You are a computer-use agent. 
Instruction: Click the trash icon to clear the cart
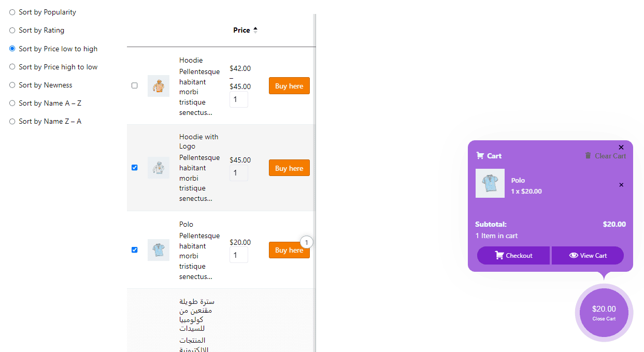coord(589,155)
